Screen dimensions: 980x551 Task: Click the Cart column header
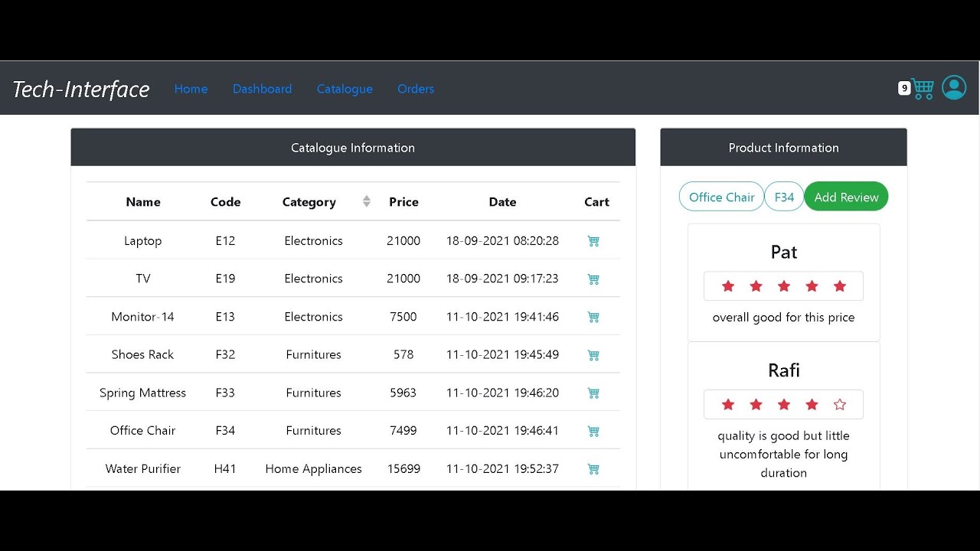coord(596,202)
